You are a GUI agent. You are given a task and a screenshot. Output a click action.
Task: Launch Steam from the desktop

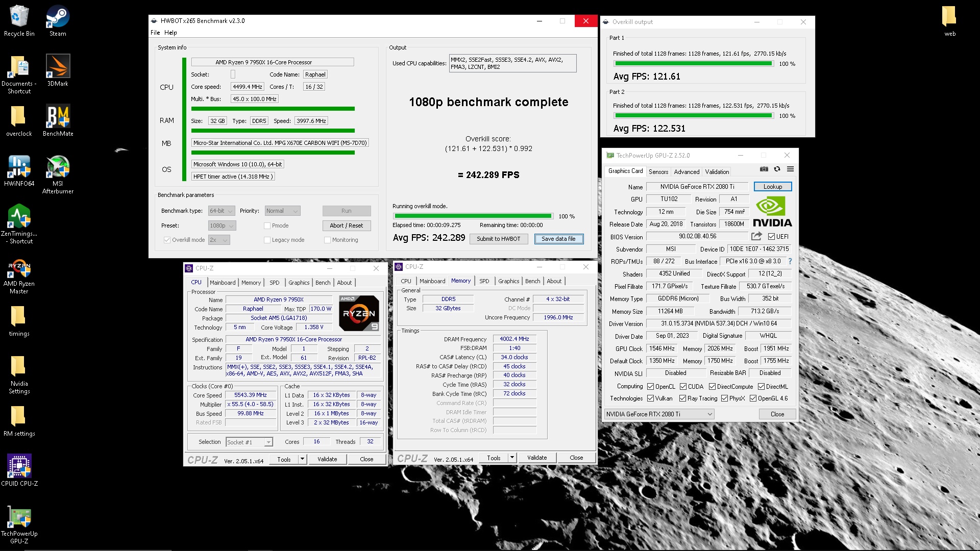point(58,21)
